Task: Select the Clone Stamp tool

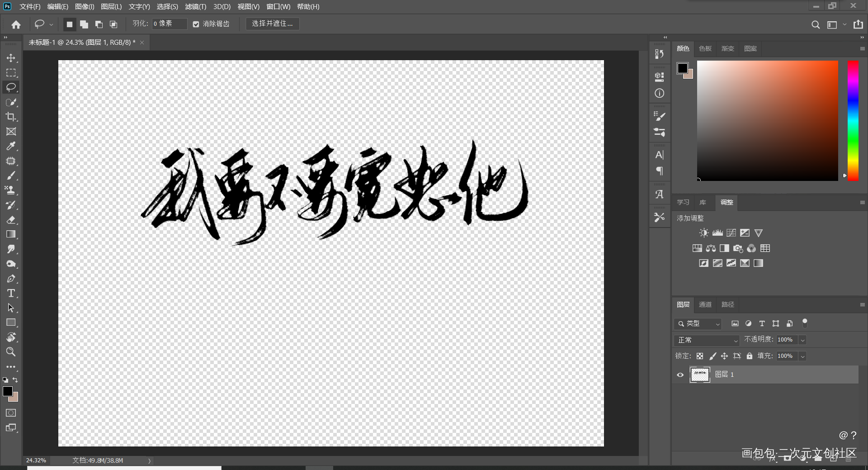Action: [x=11, y=190]
